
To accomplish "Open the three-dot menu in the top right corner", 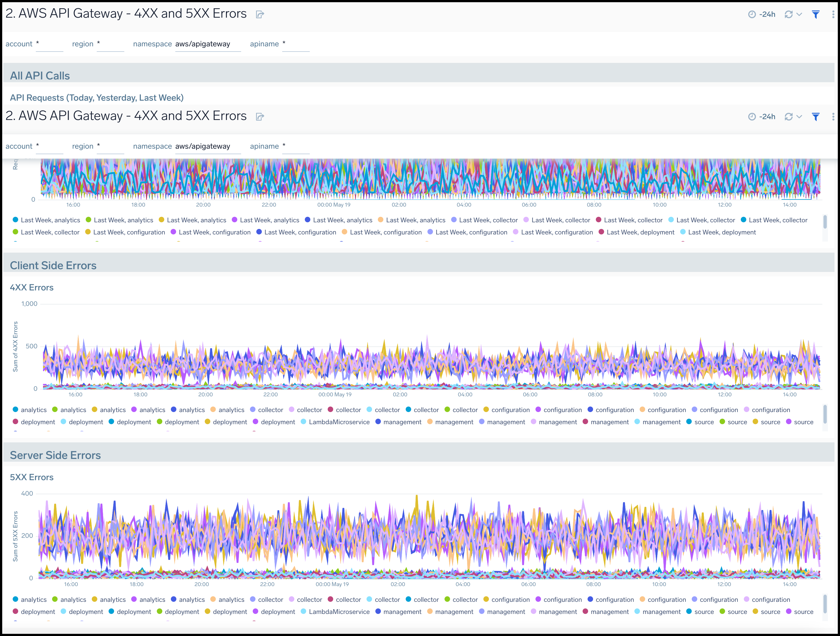I will [x=833, y=14].
